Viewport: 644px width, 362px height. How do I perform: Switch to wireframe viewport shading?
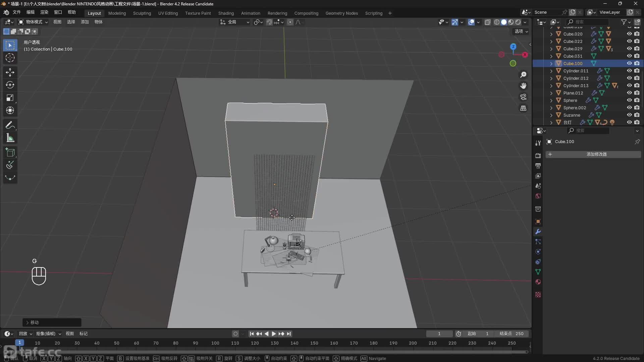click(x=497, y=22)
